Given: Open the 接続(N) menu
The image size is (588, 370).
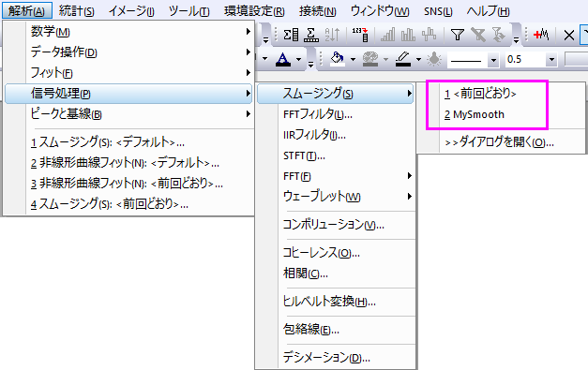Looking at the screenshot, I should [x=317, y=11].
